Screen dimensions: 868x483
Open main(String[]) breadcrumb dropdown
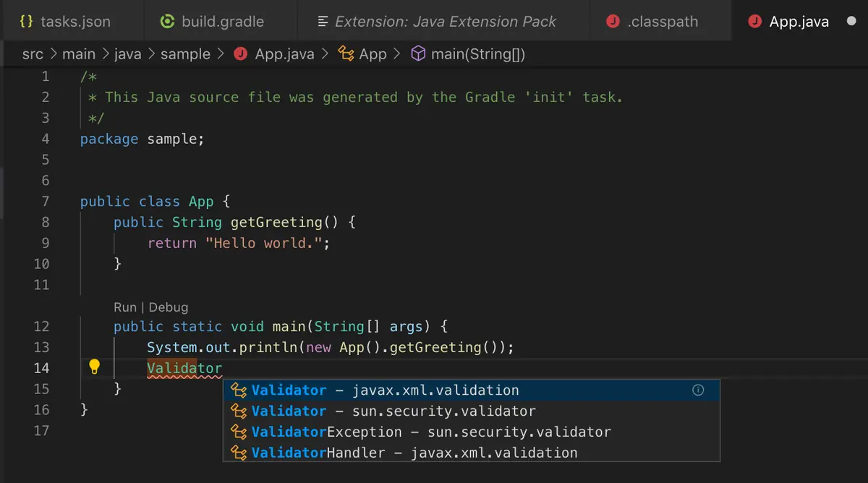click(478, 54)
